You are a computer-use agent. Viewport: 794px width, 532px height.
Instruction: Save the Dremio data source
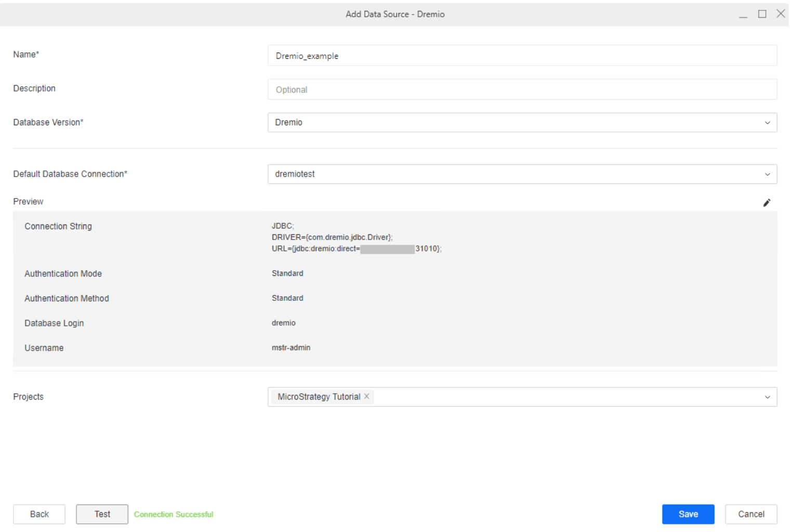688,514
